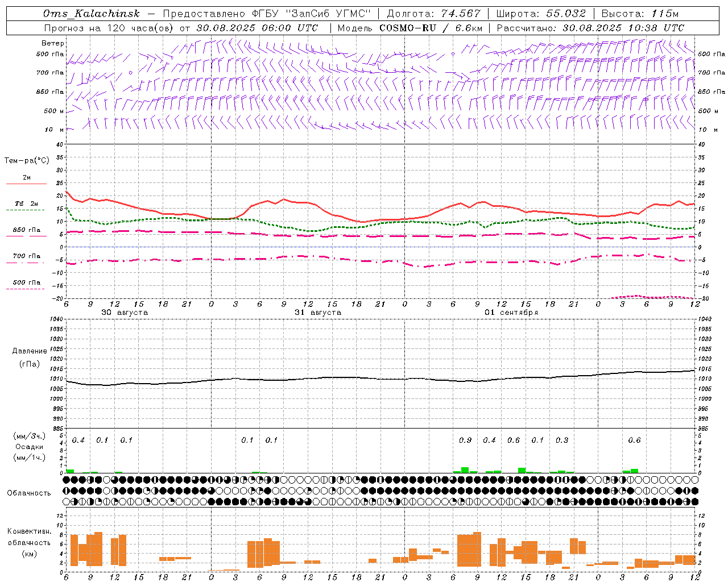Click the "Td 2м" dew point legend entry
728x582 pixels.
(26, 203)
